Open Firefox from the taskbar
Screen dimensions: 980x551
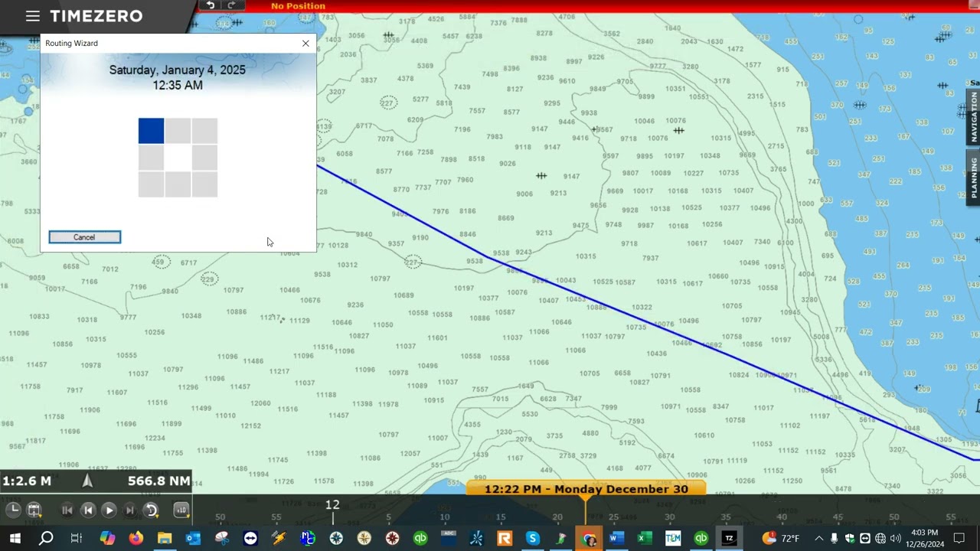[x=136, y=539]
